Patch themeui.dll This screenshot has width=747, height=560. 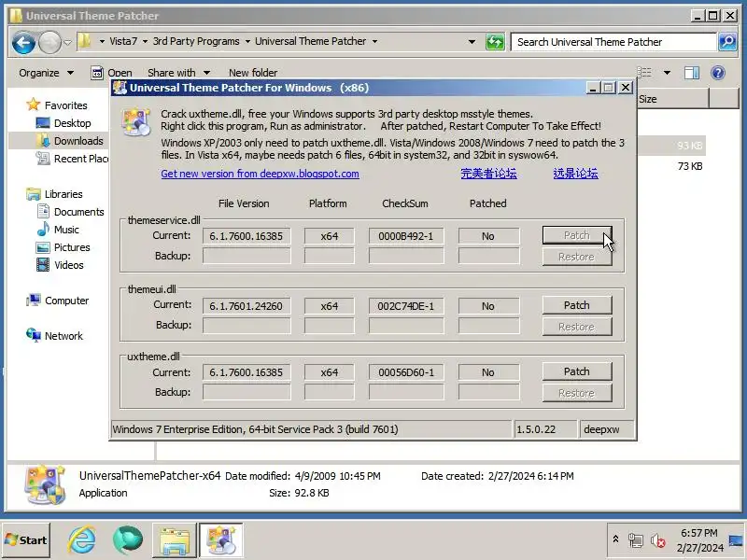tap(577, 305)
